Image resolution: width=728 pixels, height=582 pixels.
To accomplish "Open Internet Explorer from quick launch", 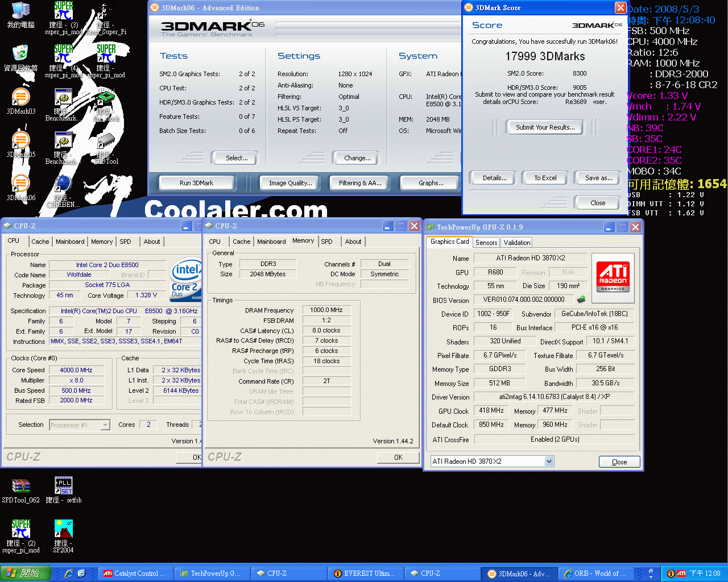I will coord(69,573).
